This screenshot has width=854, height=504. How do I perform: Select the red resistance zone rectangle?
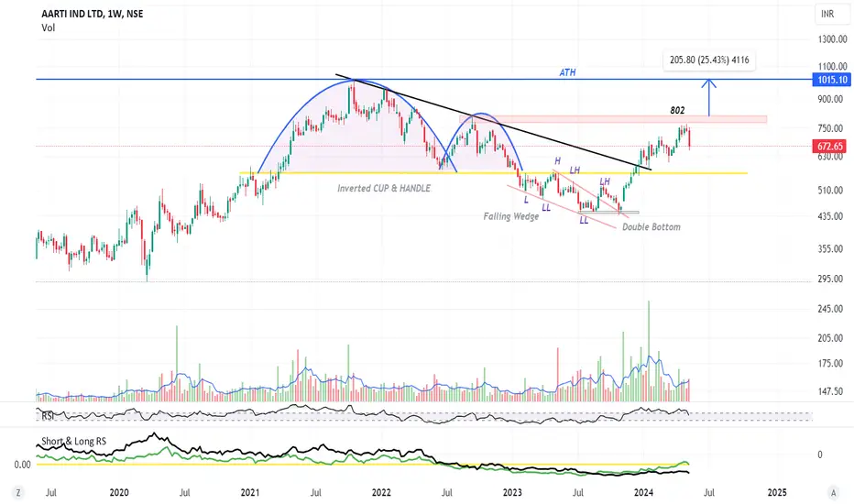[x=613, y=119]
